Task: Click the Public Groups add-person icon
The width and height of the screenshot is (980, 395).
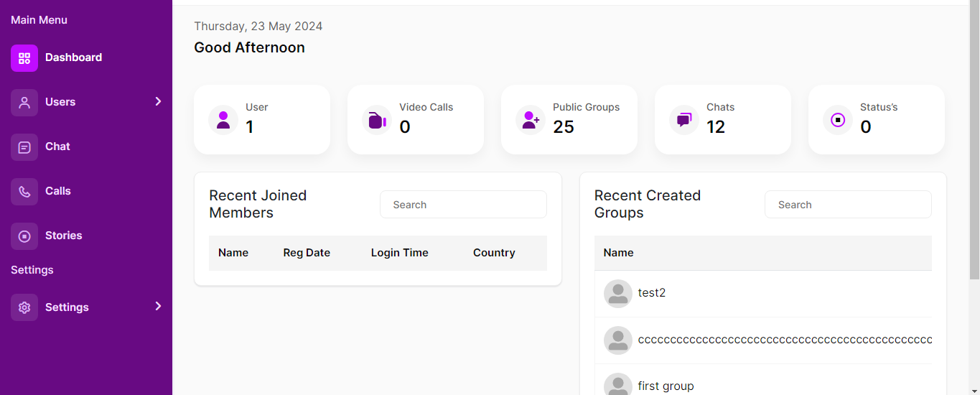Action: pos(531,120)
